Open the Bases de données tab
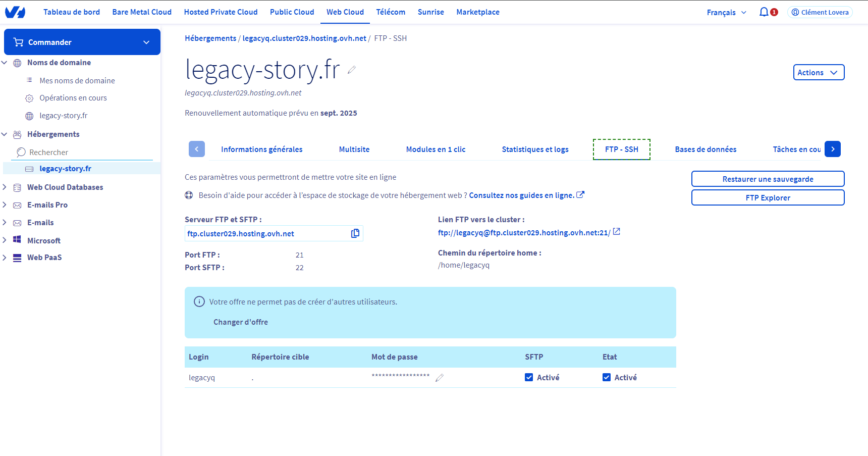The image size is (868, 456). [x=706, y=149]
